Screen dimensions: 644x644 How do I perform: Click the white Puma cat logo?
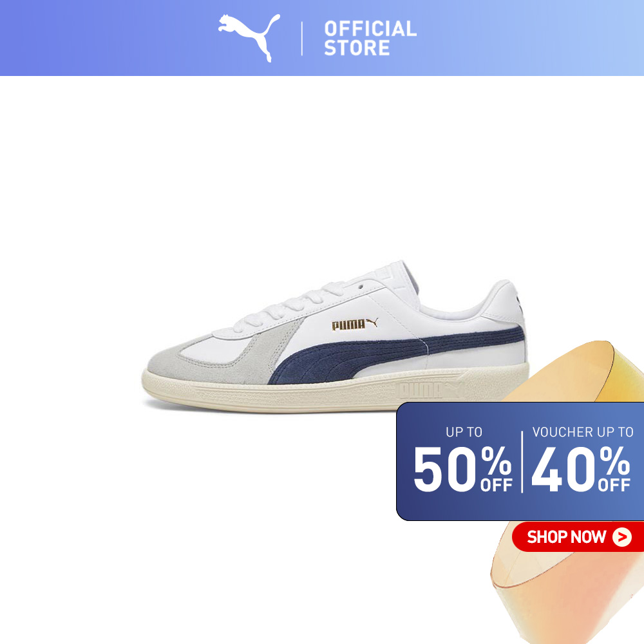[249, 37]
